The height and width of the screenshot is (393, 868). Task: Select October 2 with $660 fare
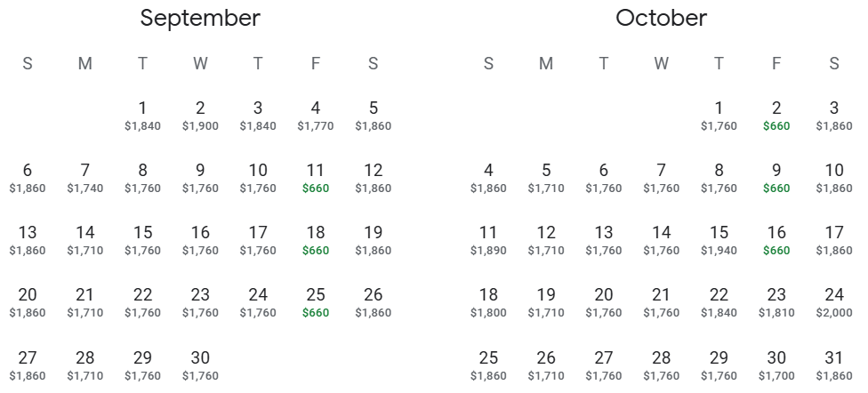(x=776, y=115)
